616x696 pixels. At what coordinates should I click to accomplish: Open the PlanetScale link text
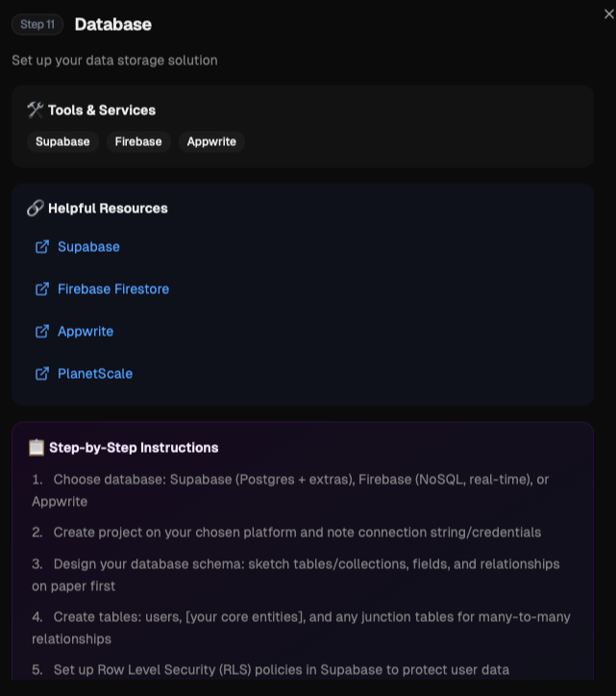click(x=95, y=374)
